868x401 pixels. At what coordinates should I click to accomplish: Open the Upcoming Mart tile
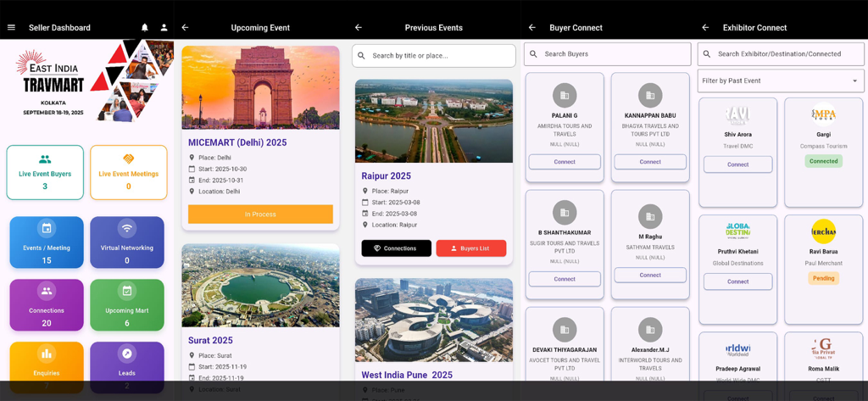click(127, 305)
